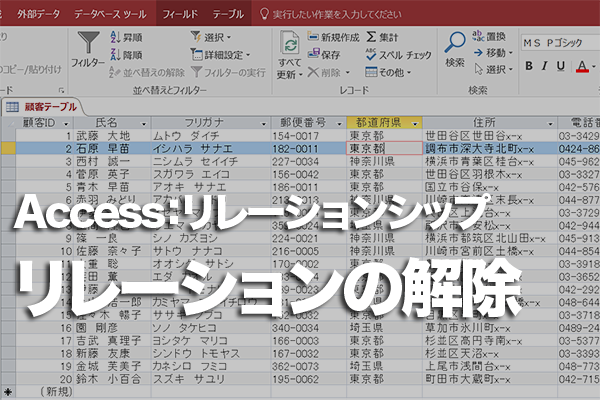Viewport: 600px width, 400px height.
Task: Open 住所 column filter arrow
Action: click(x=550, y=124)
